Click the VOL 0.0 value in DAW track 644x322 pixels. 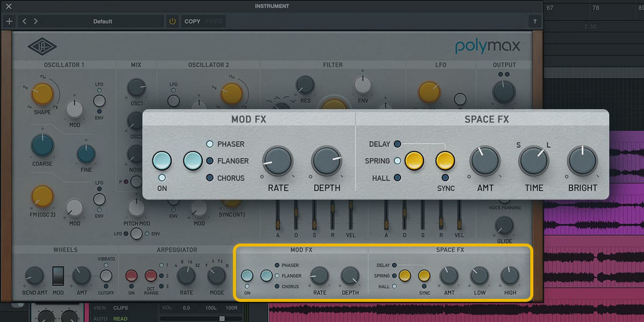click(x=186, y=308)
